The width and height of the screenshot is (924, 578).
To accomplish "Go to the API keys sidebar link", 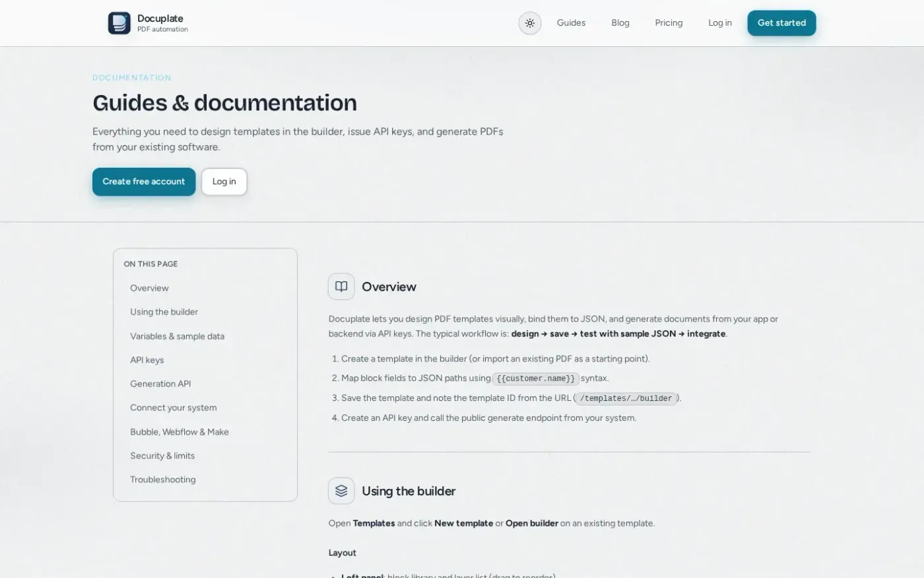I will click(147, 360).
